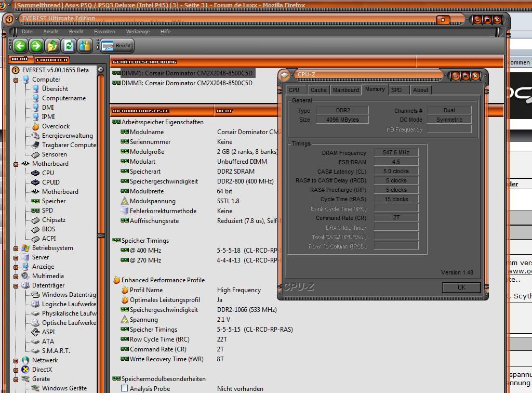Click the DRAM Frequency value field
Viewport: 532px width, 393px height.
[x=396, y=152]
